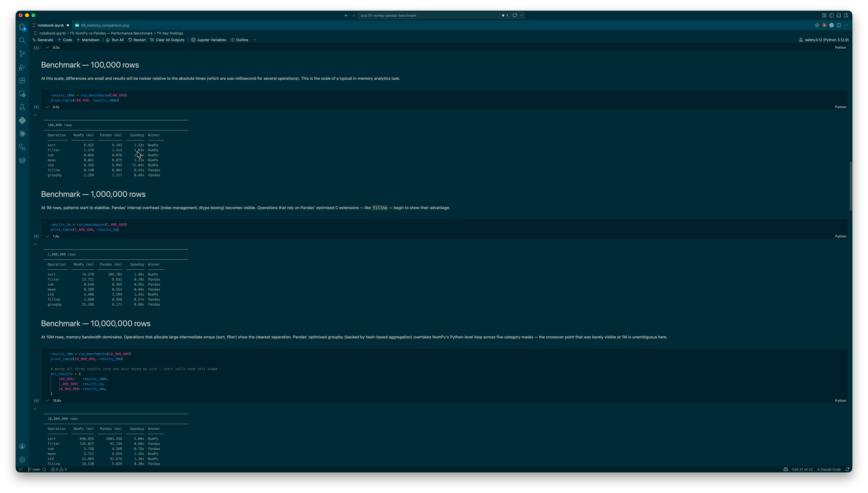The width and height of the screenshot is (868, 493).
Task: Click the 'Benchmark — 10,000,000 rows' heading
Action: pos(96,323)
